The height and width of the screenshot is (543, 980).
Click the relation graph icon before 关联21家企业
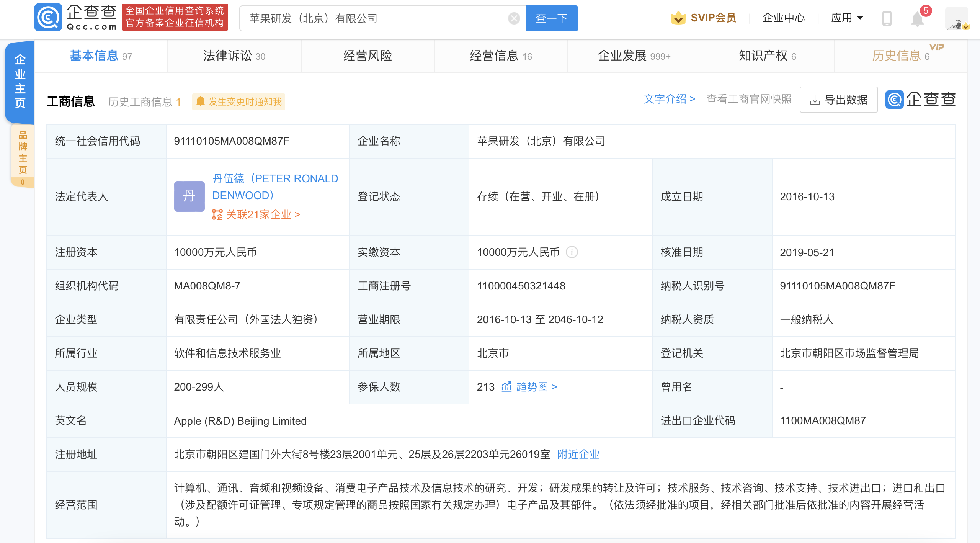coord(217,215)
